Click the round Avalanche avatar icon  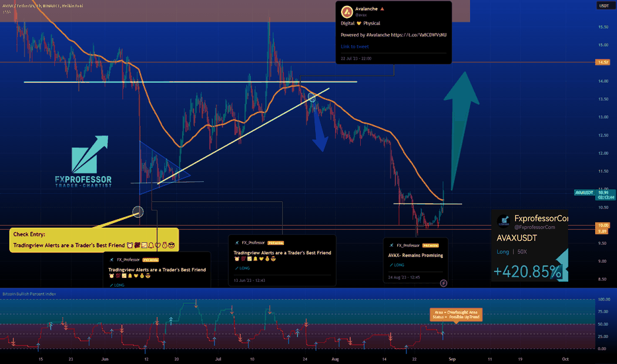[347, 12]
